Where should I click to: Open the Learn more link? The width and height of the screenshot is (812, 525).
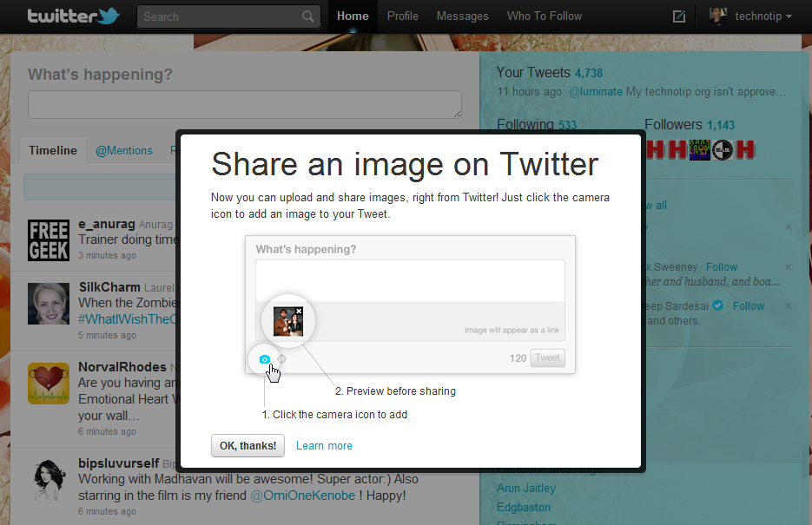pyautogui.click(x=324, y=446)
